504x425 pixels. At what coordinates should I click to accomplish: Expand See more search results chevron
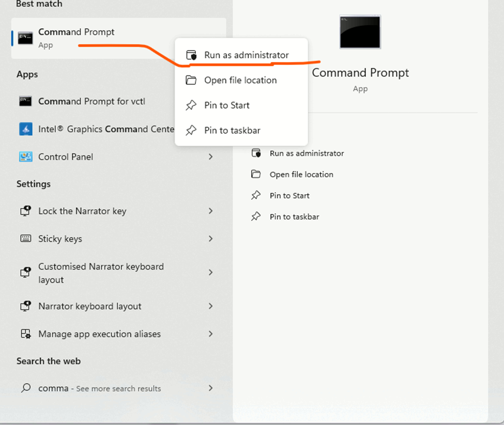click(210, 388)
